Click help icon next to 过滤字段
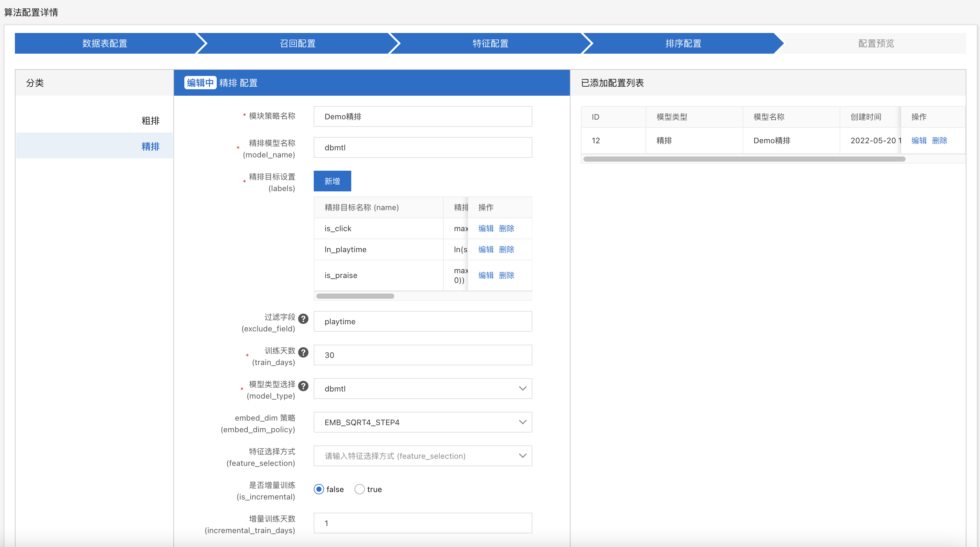This screenshot has width=980, height=547. click(303, 318)
